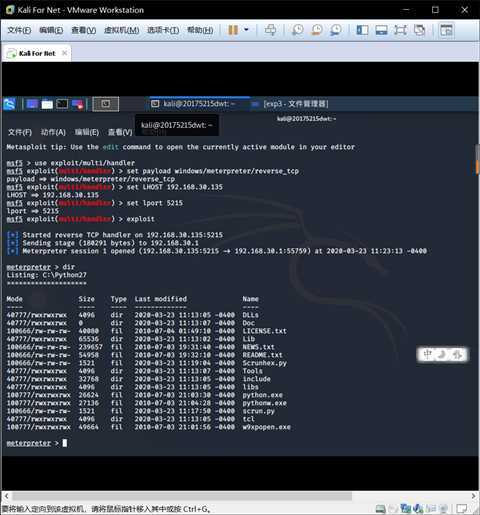The height and width of the screenshot is (515, 480).
Task: Pause the virtual machine with the toolbar pause button
Action: click(x=233, y=30)
